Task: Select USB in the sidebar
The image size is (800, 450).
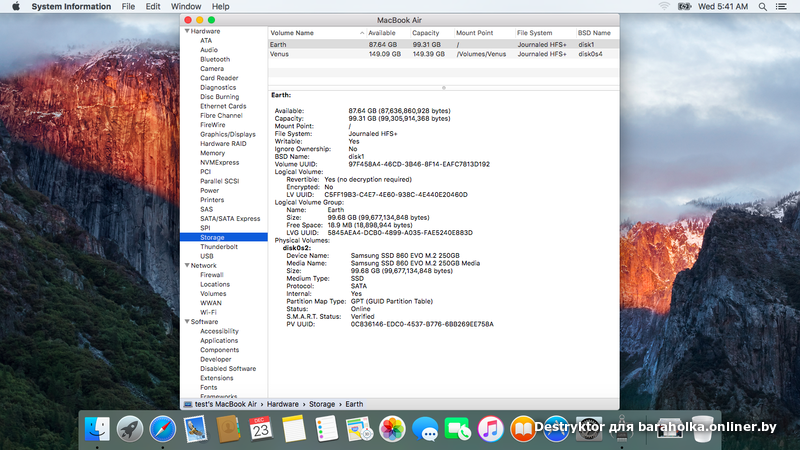Action: point(207,256)
